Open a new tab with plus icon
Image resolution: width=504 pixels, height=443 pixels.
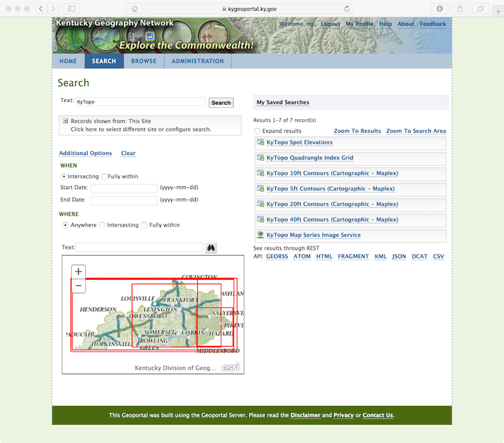(x=498, y=11)
